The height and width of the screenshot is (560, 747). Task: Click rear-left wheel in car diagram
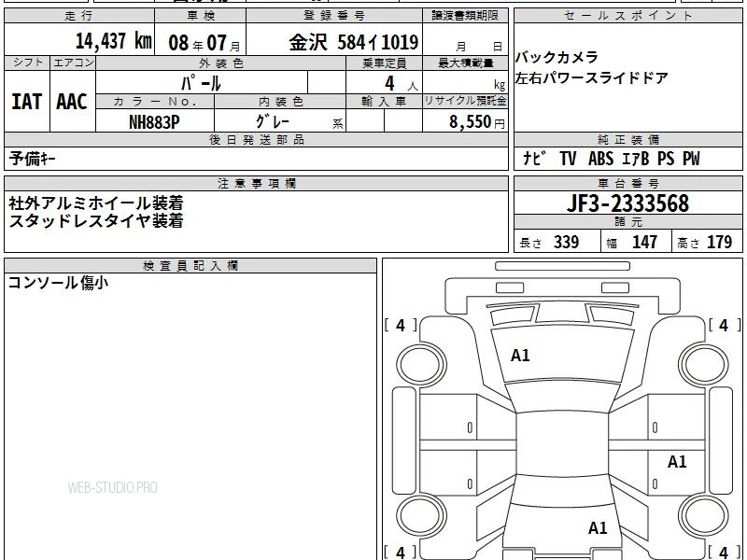(x=421, y=517)
